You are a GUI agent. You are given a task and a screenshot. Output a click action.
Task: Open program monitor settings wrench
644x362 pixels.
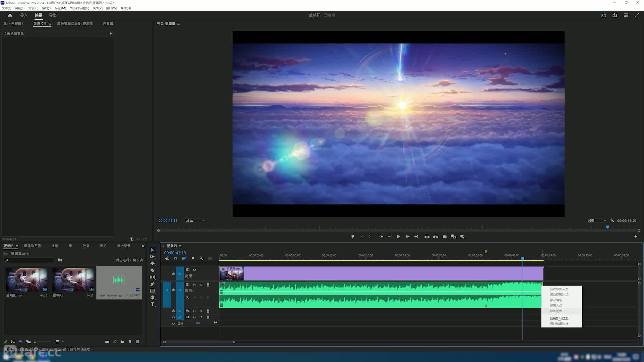pos(612,221)
